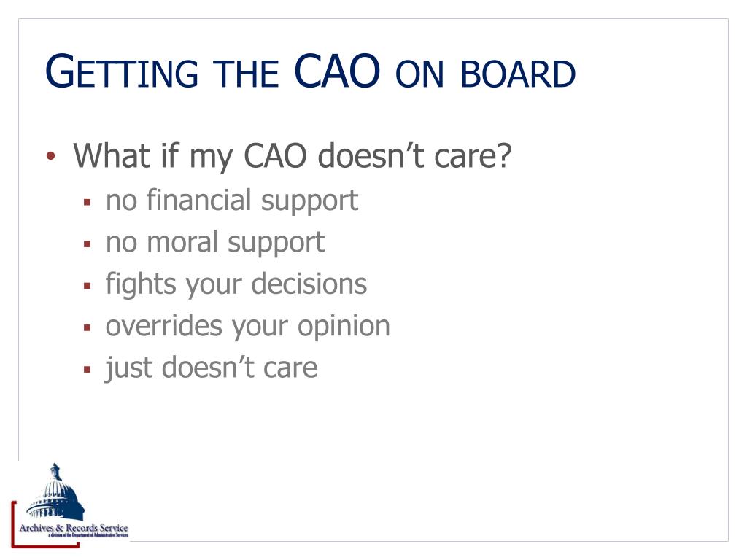Screen dimensions: 747x560
Task: Click the word 'CAO' in the title
Action: (x=337, y=71)
